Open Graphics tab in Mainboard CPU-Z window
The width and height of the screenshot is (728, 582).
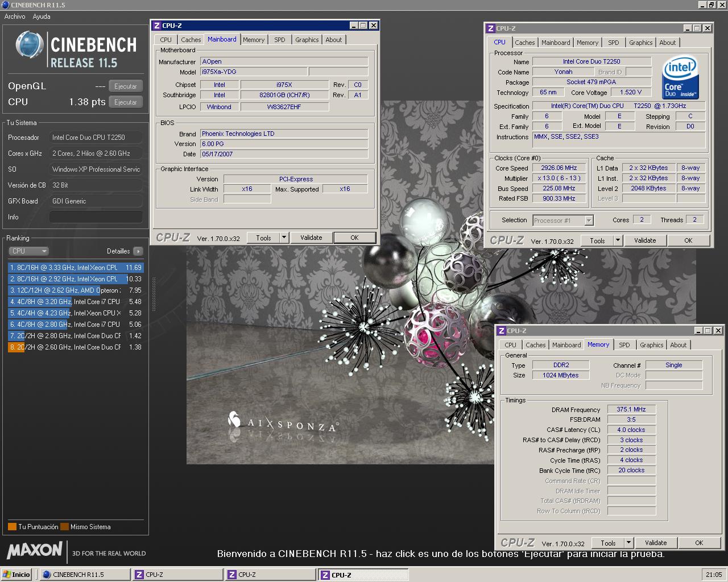click(307, 40)
